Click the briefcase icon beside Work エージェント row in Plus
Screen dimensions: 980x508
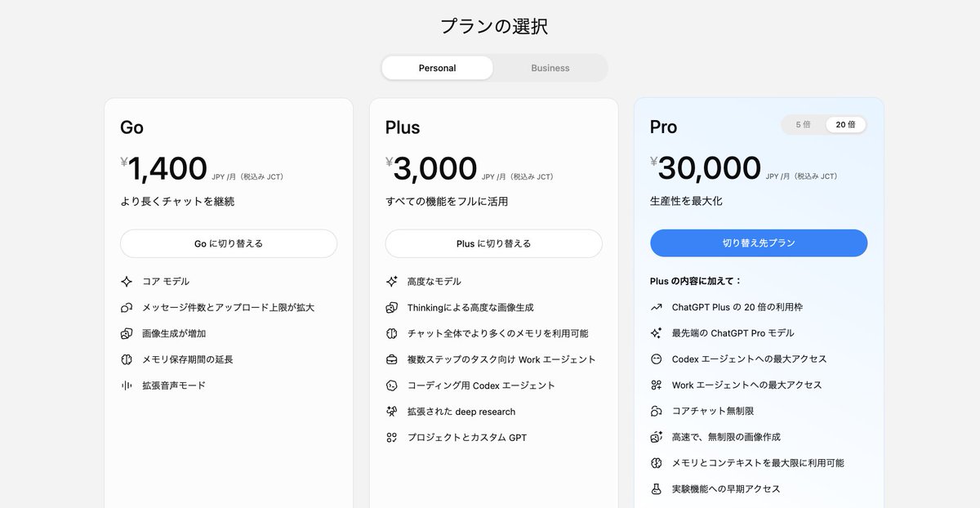pyautogui.click(x=392, y=359)
